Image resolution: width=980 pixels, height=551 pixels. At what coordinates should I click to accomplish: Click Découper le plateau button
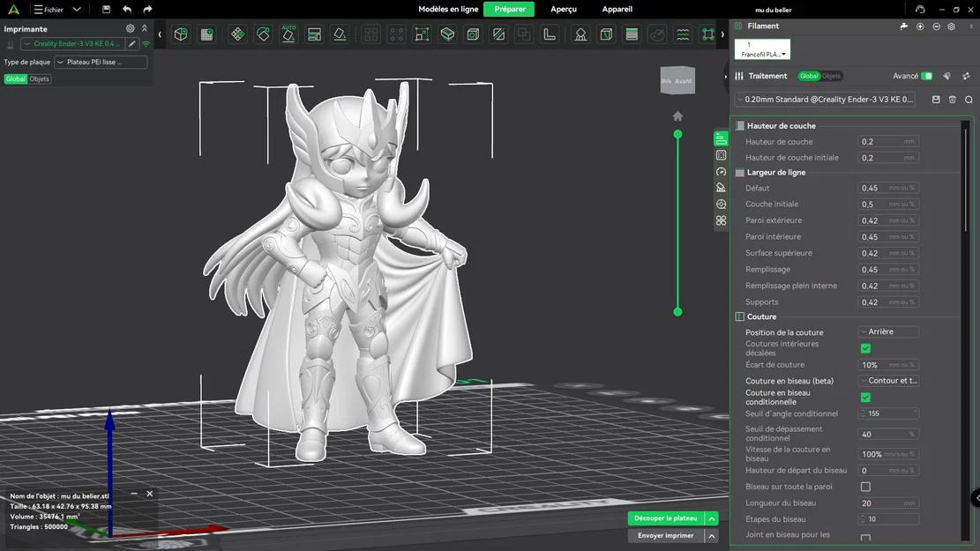click(x=665, y=518)
